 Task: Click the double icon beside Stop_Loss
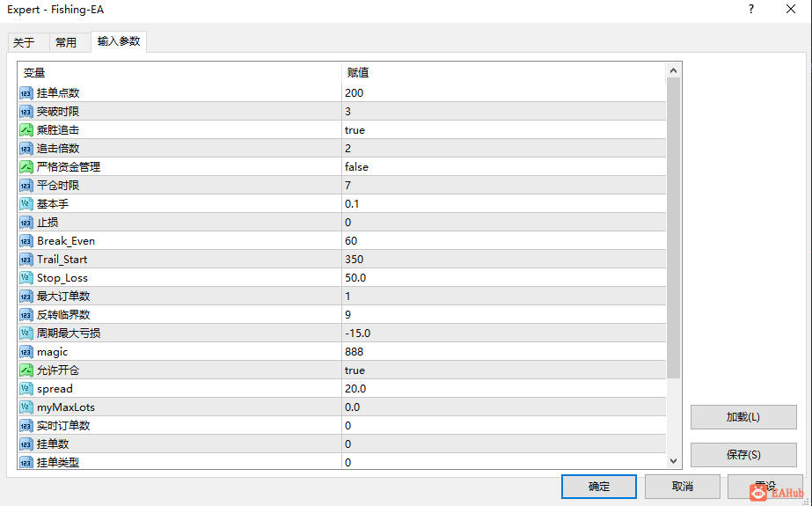[26, 278]
